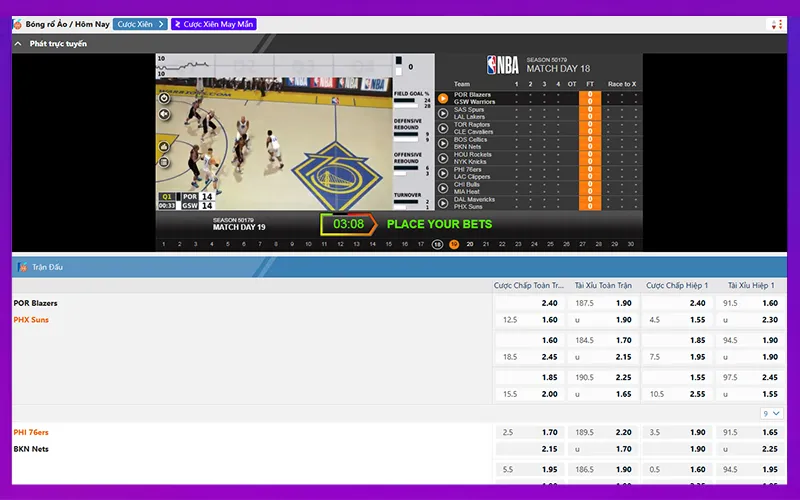Bet over 189.5 total at 2.20
The image size is (800, 500).
(x=604, y=432)
